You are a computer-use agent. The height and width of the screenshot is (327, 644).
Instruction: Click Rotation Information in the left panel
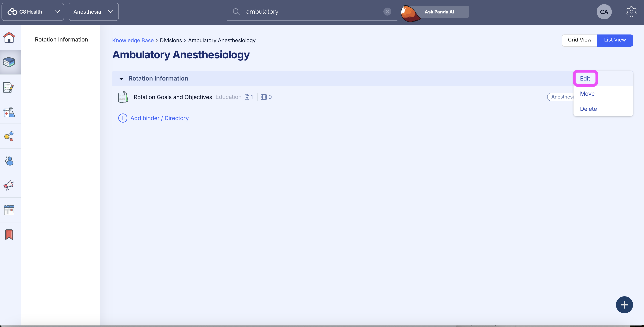point(61,39)
